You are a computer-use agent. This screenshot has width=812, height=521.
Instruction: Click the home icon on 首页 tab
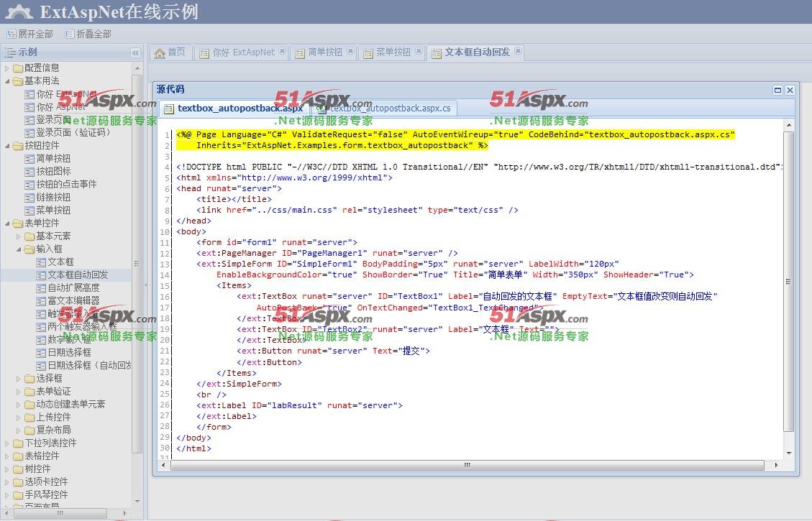click(x=160, y=52)
